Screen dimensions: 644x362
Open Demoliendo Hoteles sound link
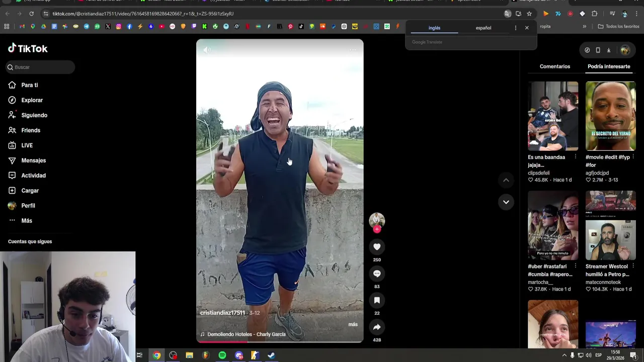tap(243, 334)
